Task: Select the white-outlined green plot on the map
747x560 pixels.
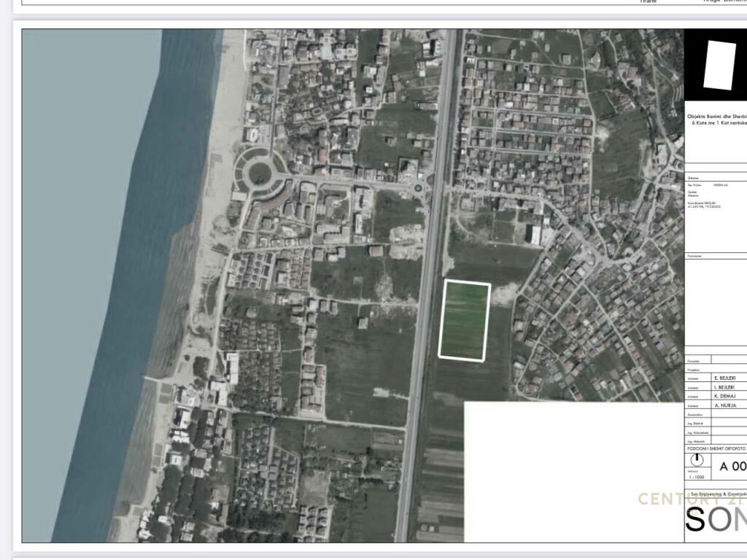Action: (465, 321)
